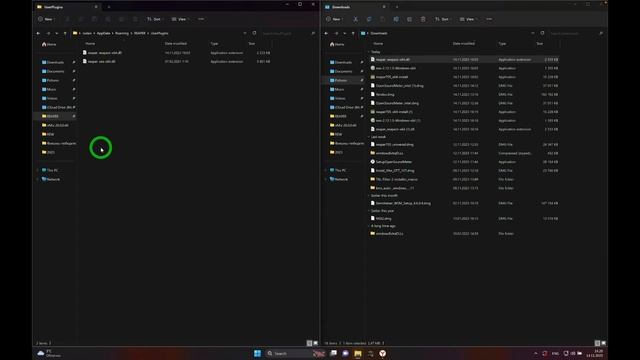
Task: Show hidden system tray icons
Action: tap(536, 353)
